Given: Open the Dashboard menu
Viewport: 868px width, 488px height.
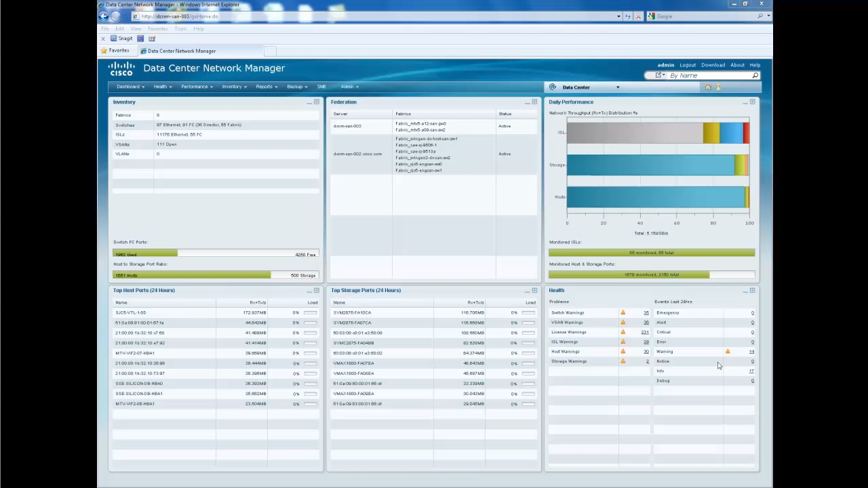Looking at the screenshot, I should (130, 87).
